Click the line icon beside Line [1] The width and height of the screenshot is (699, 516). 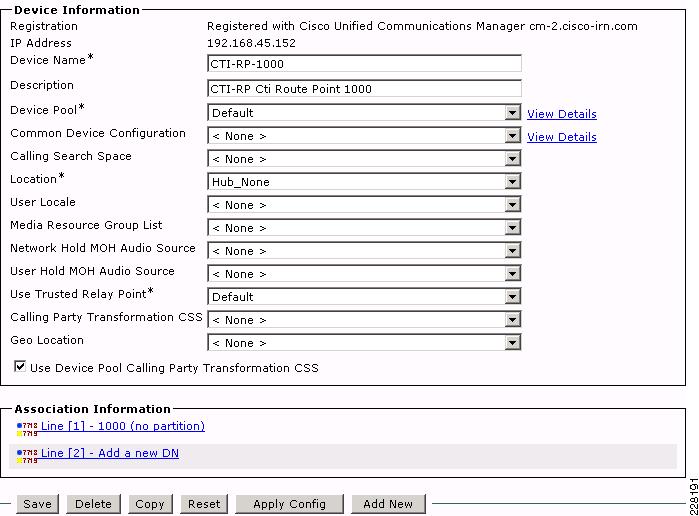[27, 429]
